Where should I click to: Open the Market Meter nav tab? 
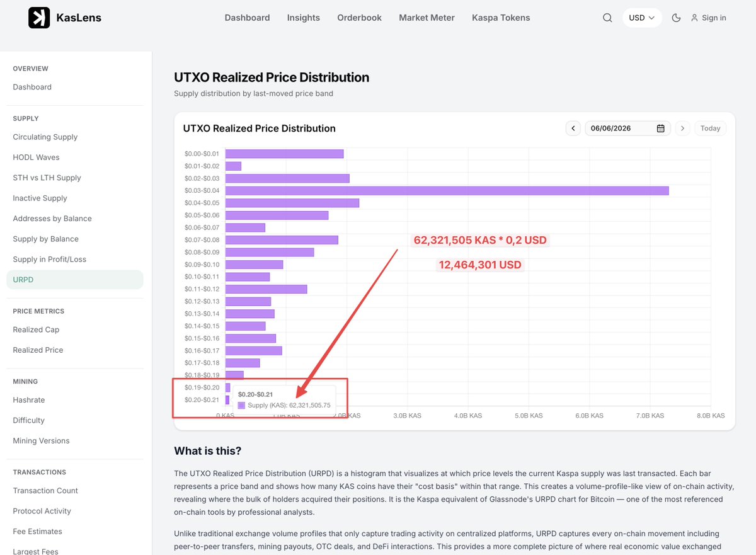[427, 18]
